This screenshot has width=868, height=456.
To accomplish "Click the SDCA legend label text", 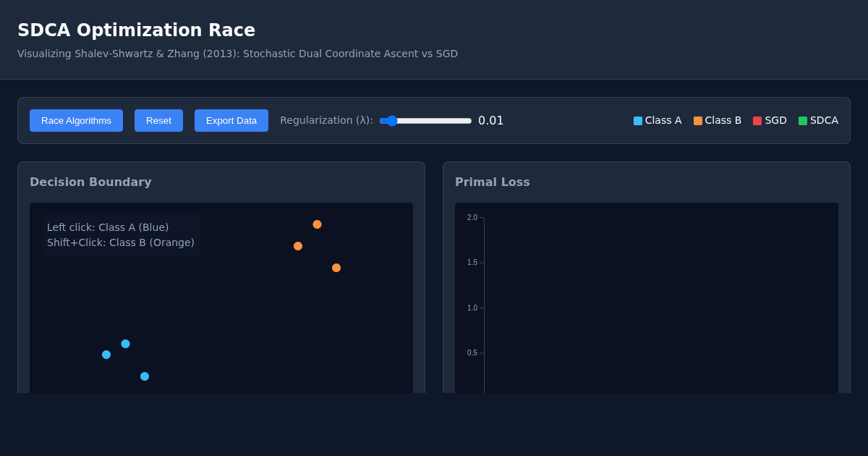I will 824,121.
